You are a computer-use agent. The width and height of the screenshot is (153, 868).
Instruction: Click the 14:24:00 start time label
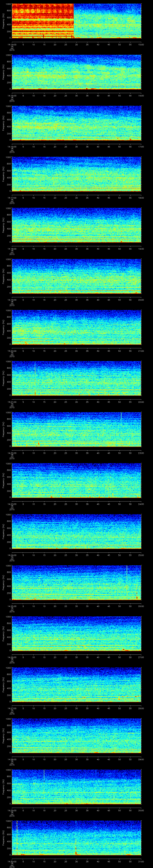tap(12, 555)
